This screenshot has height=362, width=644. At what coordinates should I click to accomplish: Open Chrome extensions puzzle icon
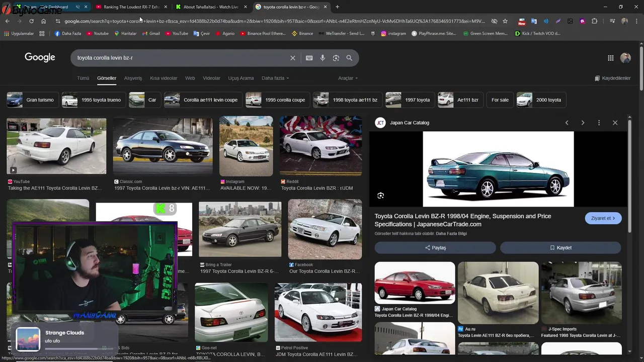click(x=594, y=21)
